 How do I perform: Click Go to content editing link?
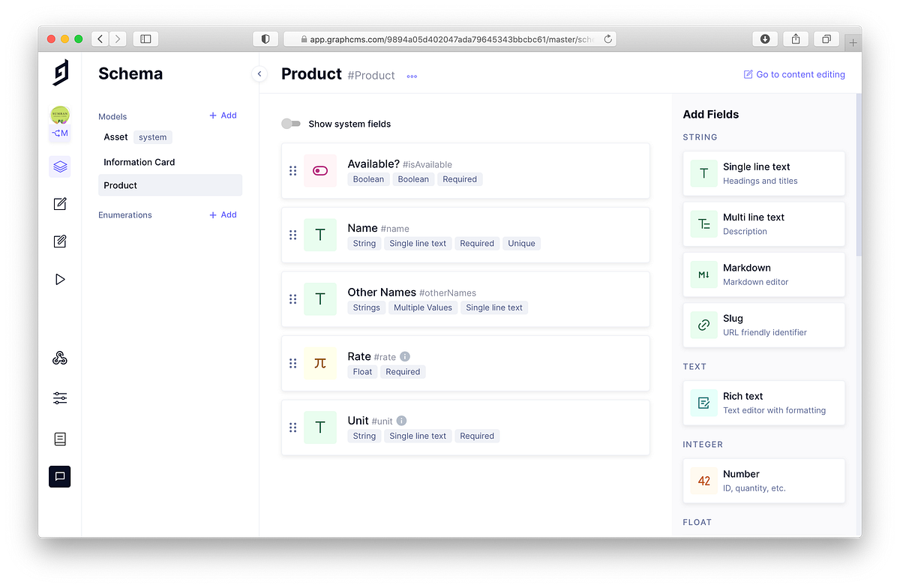[794, 74]
